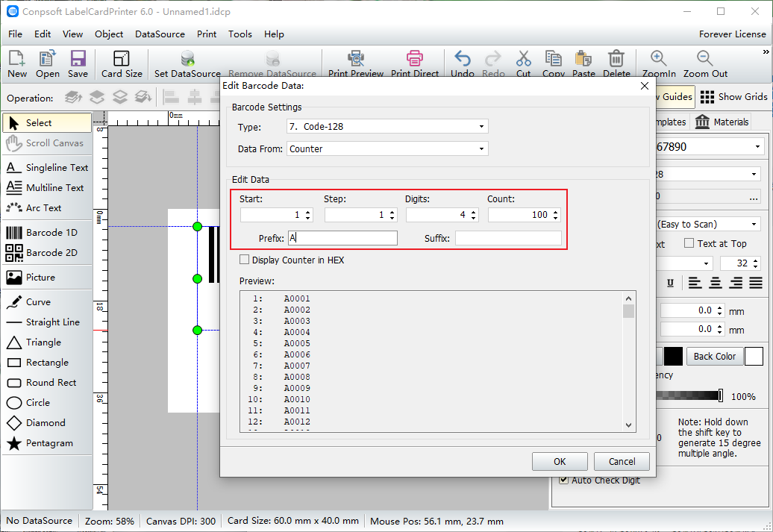Click the Save icon in toolbar
The width and height of the screenshot is (773, 532).
pyautogui.click(x=78, y=58)
